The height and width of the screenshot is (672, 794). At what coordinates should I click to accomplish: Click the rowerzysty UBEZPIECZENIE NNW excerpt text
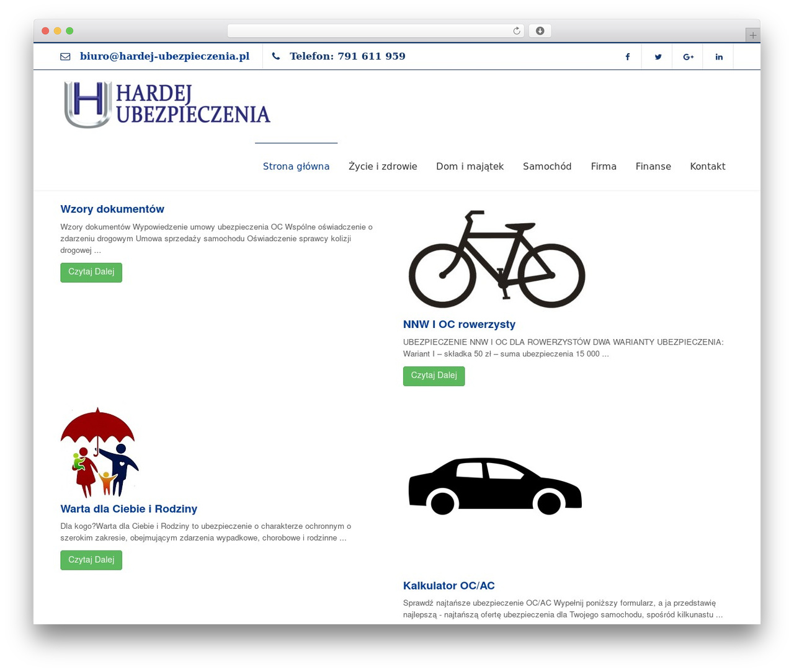pyautogui.click(x=563, y=348)
